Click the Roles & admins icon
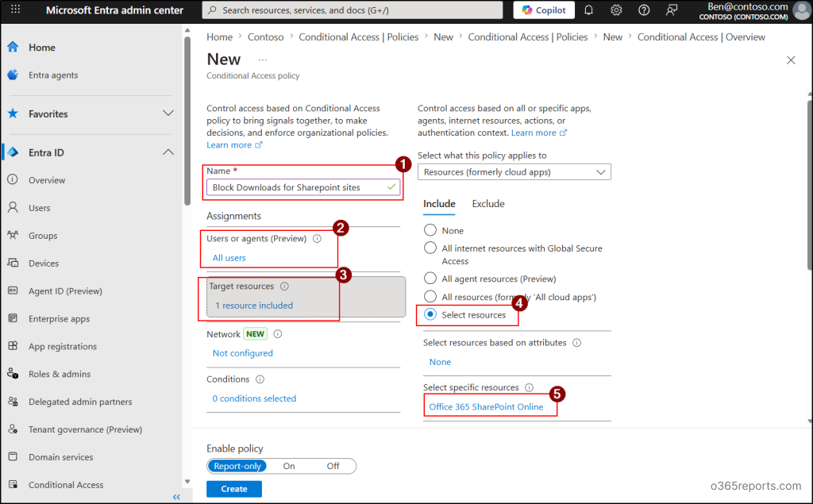The image size is (813, 504). click(13, 373)
